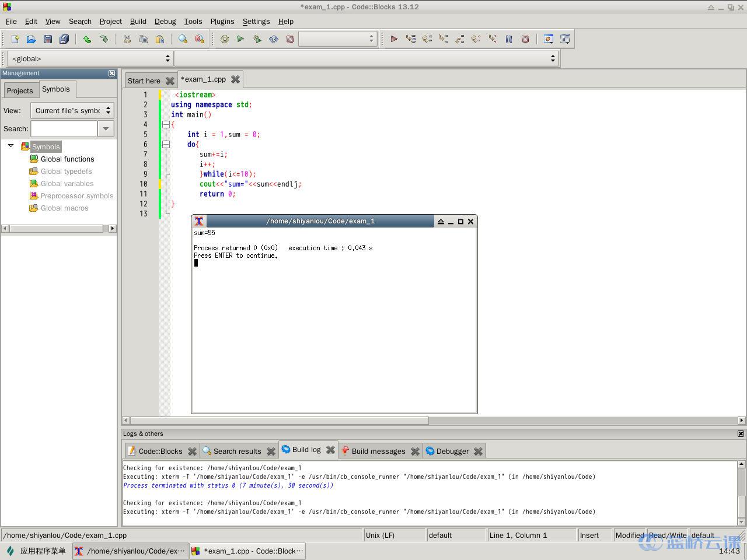The height and width of the screenshot is (560, 747).
Task: Open Replace with the R magnifier icon
Action: click(200, 39)
